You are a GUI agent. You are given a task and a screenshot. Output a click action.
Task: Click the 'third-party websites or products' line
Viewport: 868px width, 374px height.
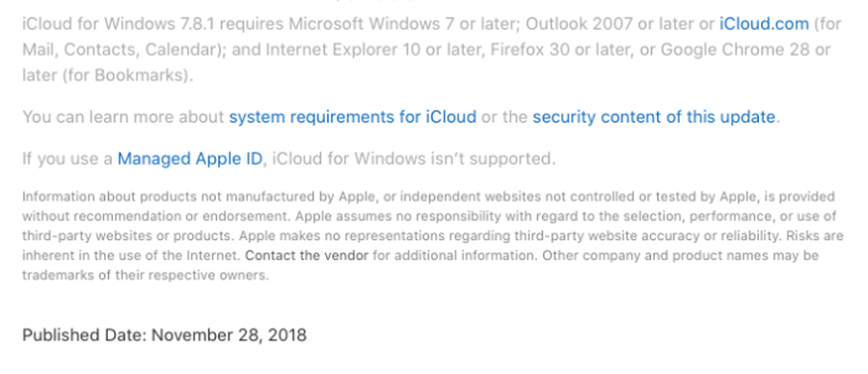[433, 236]
